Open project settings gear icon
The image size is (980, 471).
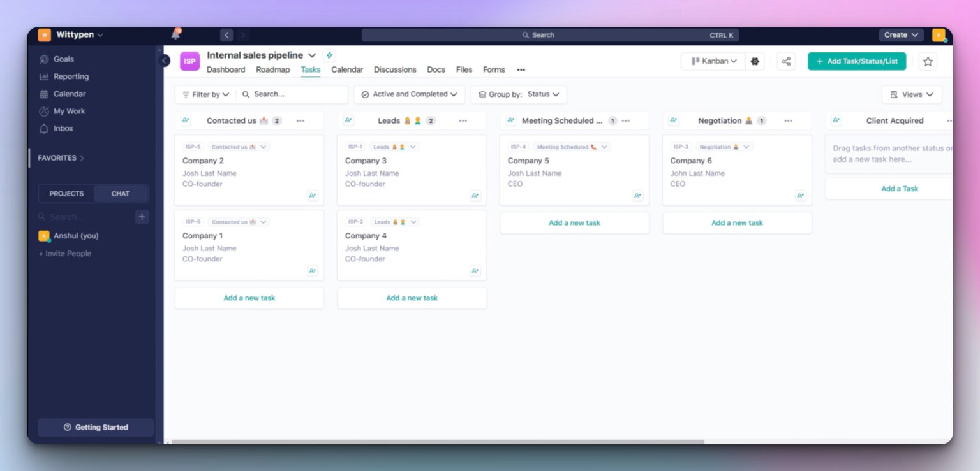coord(755,61)
